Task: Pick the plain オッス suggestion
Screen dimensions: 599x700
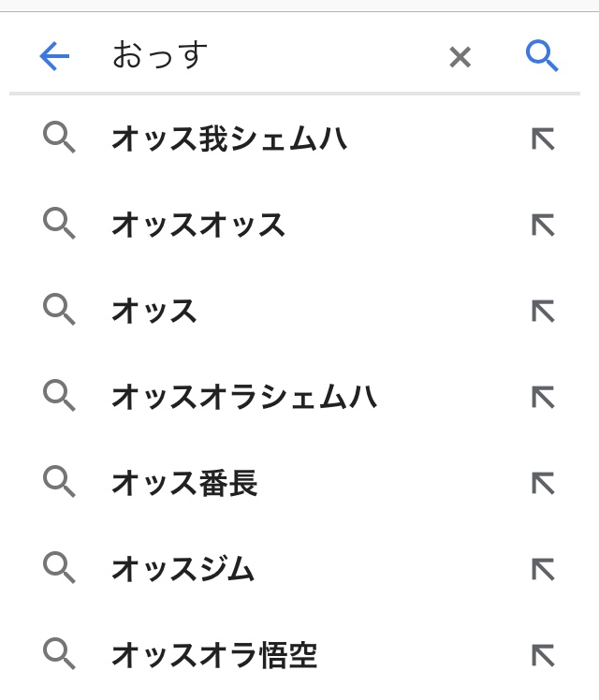Action: (x=154, y=312)
